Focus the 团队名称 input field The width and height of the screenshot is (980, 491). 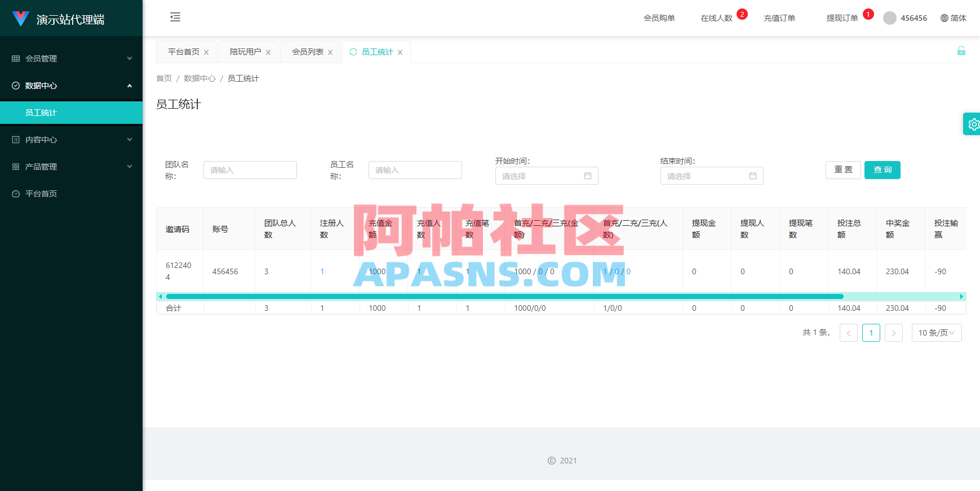coord(250,170)
